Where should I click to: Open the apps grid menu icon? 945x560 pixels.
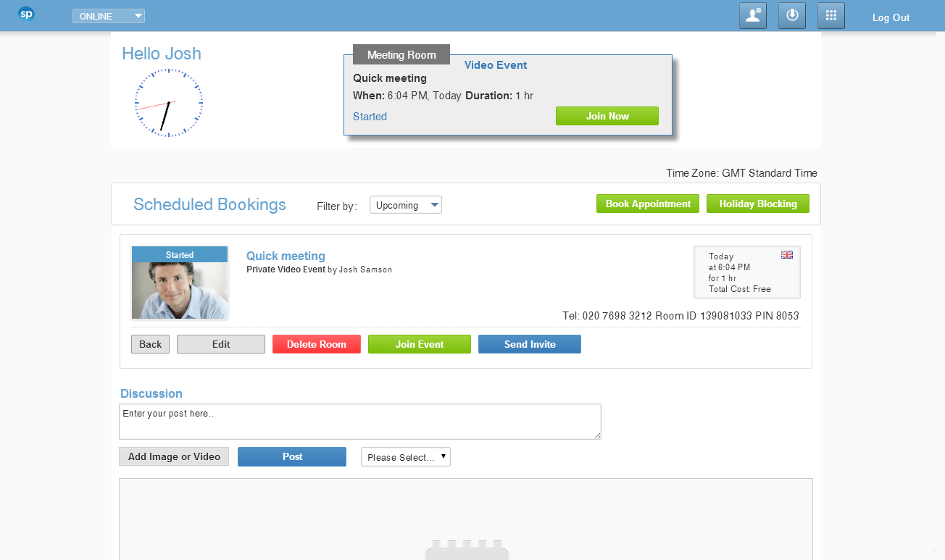click(x=831, y=16)
